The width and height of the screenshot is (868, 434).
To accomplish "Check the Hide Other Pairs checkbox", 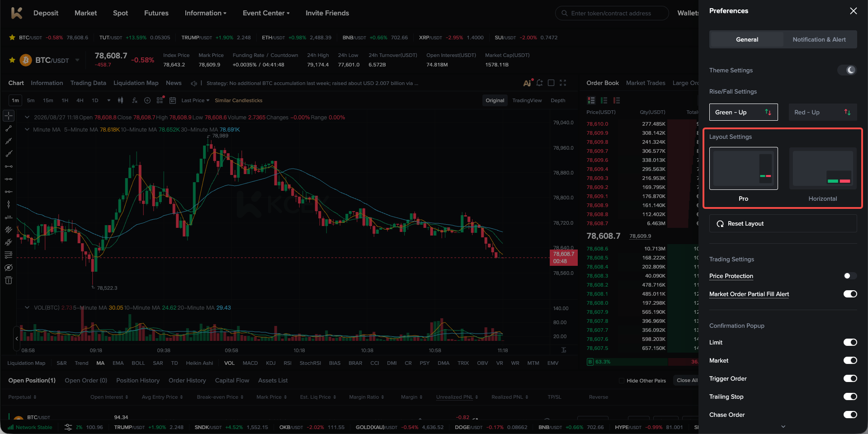I will point(622,381).
